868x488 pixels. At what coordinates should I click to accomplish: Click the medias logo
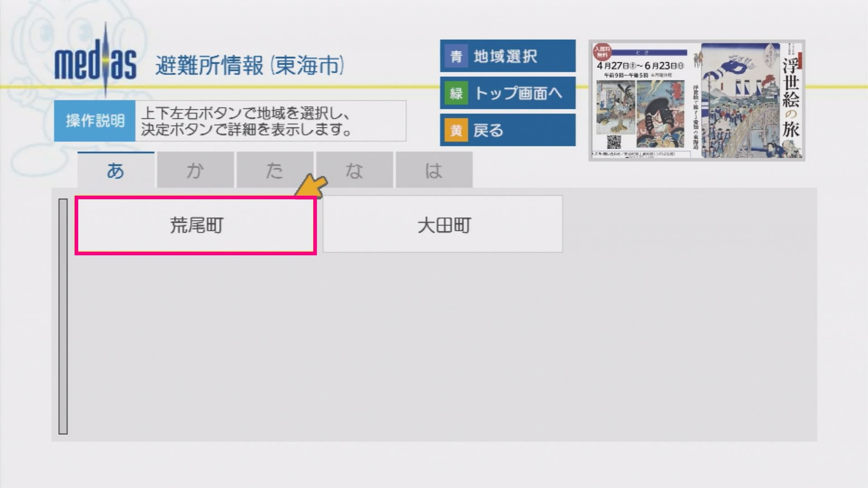(95, 61)
